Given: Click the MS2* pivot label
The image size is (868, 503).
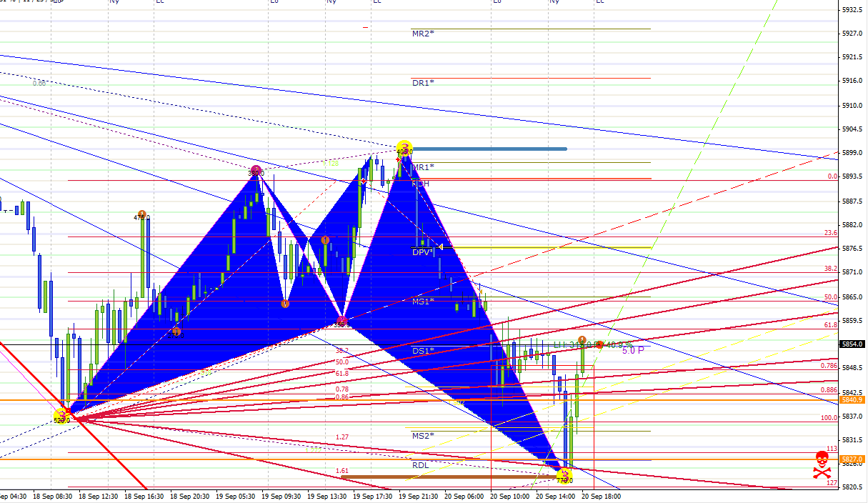Looking at the screenshot, I should click(x=423, y=436).
